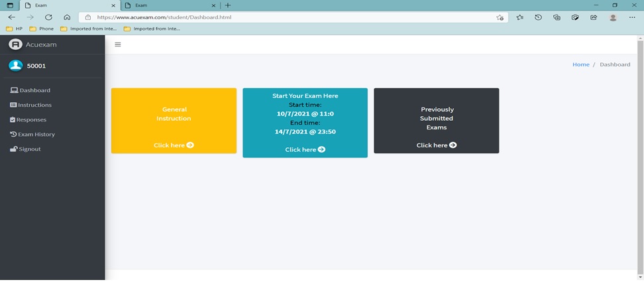Click the hamburger sidebar toggle icon
The height and width of the screenshot is (282, 644).
(x=118, y=44)
